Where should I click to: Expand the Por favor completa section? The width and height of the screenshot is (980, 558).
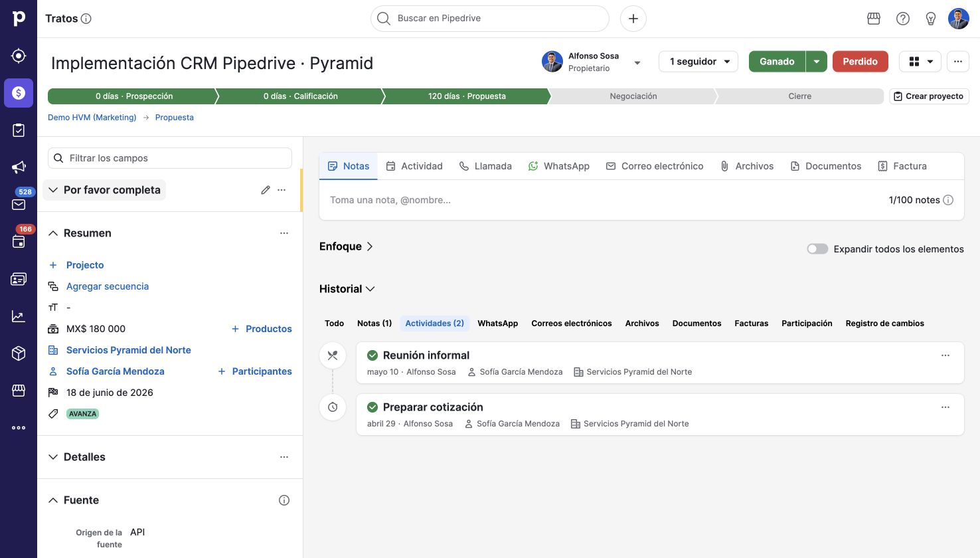[x=104, y=190]
